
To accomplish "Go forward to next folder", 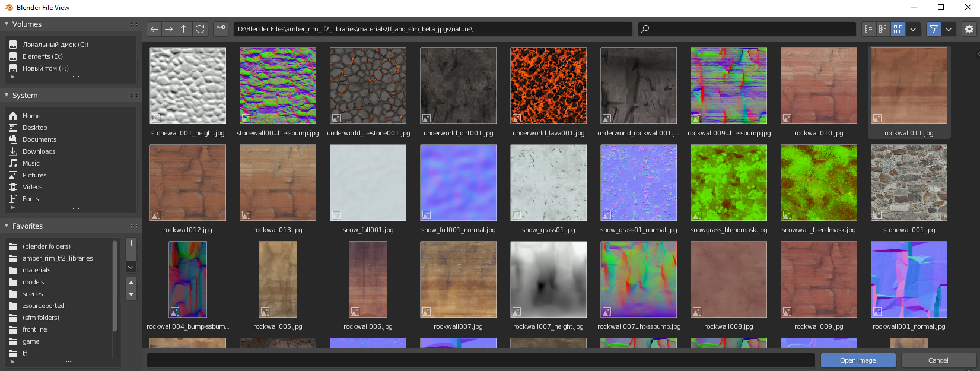I will (169, 29).
